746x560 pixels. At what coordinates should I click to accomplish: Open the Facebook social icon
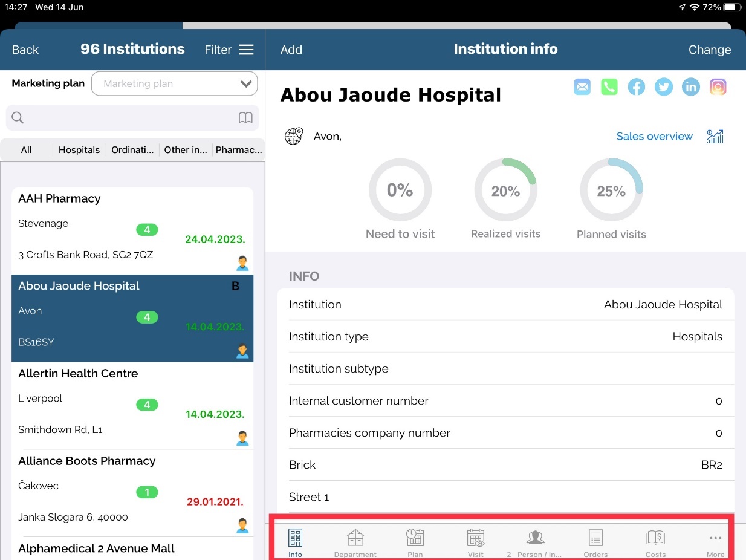pyautogui.click(x=636, y=87)
